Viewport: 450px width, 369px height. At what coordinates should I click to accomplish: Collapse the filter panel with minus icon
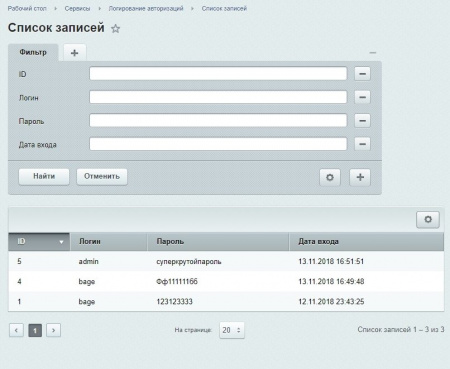(x=373, y=53)
